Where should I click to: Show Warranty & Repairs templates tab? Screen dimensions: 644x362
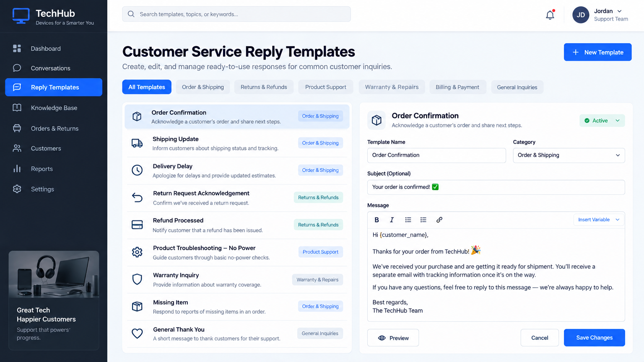click(x=392, y=87)
